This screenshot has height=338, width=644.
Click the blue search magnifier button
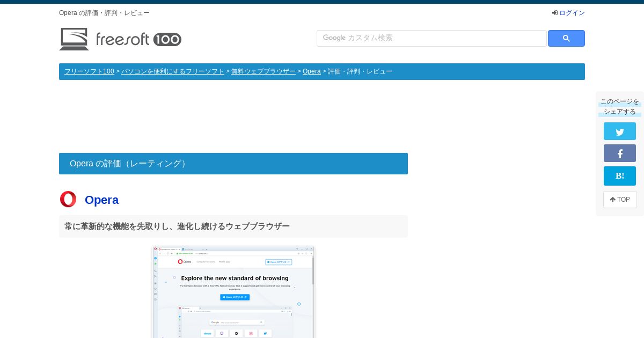point(566,39)
